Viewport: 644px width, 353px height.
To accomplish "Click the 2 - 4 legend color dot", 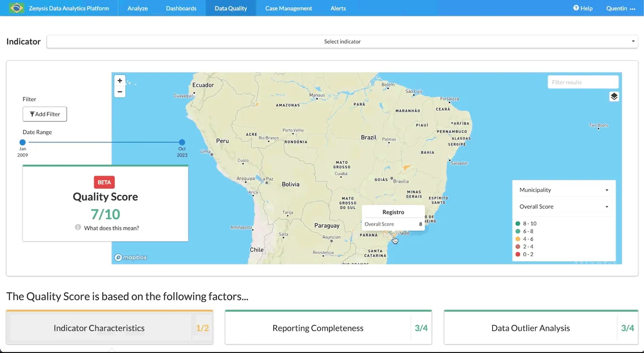I will click(518, 247).
